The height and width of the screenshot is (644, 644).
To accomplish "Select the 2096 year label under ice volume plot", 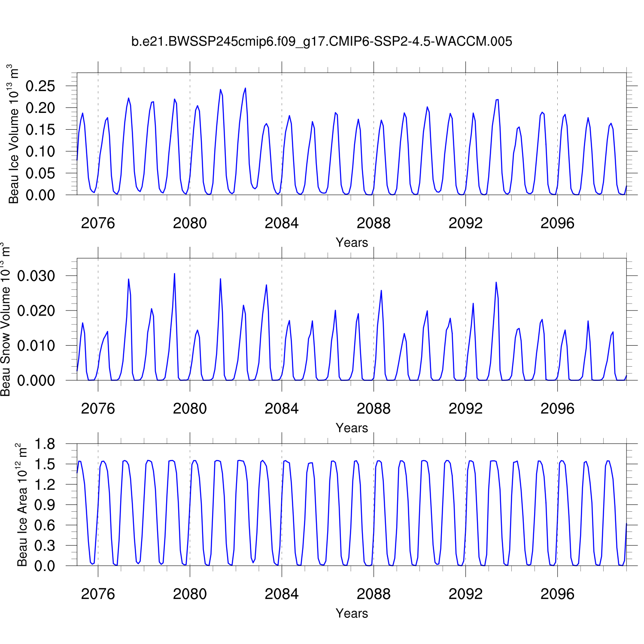I will click(x=557, y=223).
